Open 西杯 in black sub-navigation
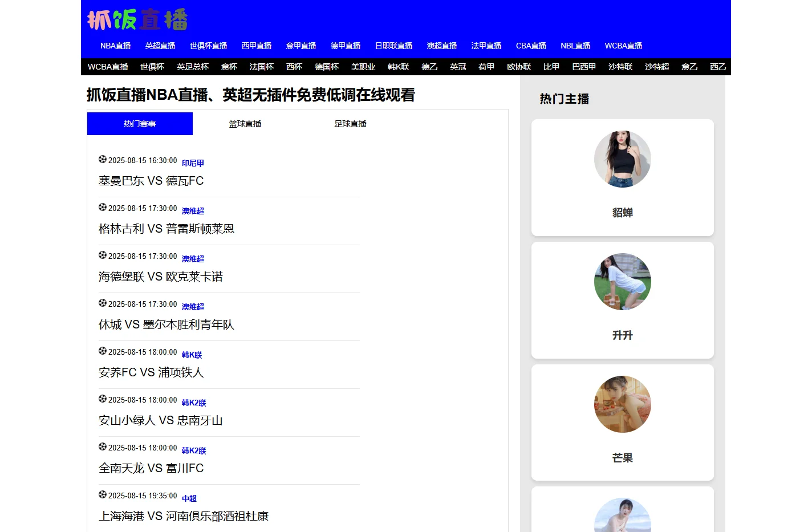Image resolution: width=812 pixels, height=532 pixels. tap(294, 67)
